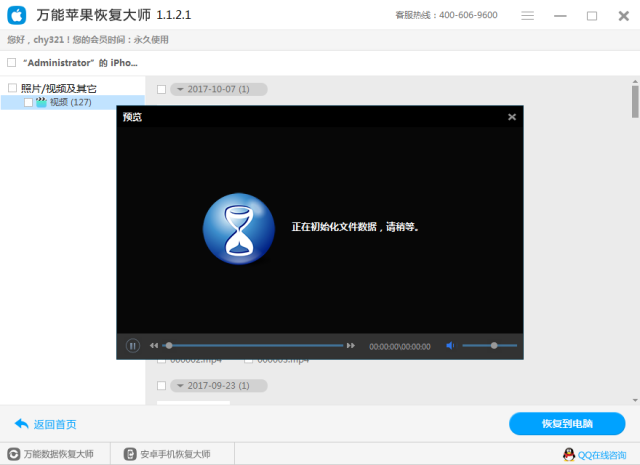Click the 返回首页 back link
640x465 pixels.
55,425
